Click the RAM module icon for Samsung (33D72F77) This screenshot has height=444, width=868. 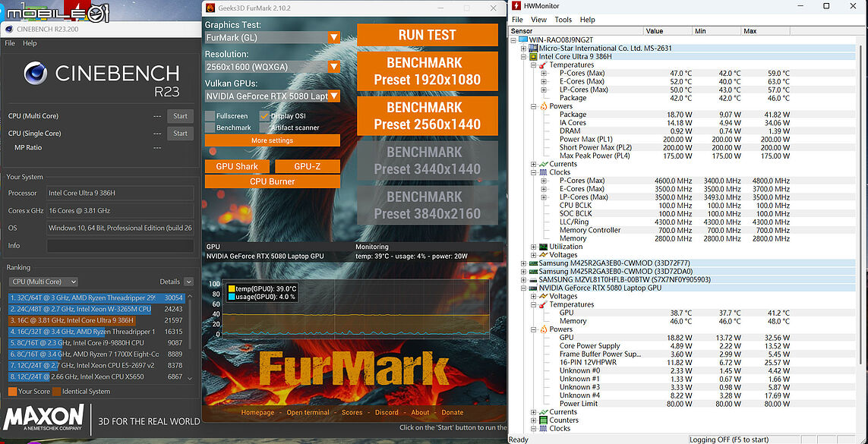tap(534, 263)
